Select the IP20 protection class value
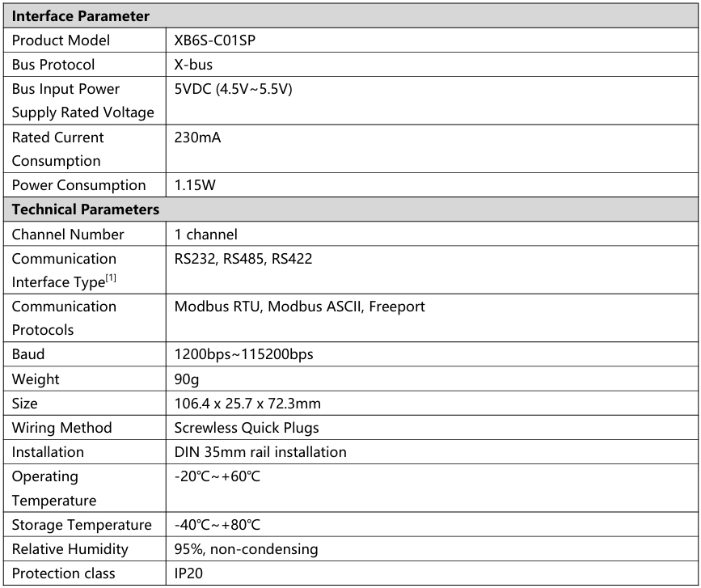 (x=188, y=573)
